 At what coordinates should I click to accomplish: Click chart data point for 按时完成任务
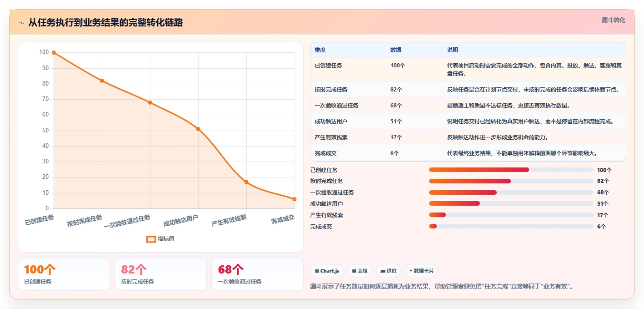(x=102, y=81)
